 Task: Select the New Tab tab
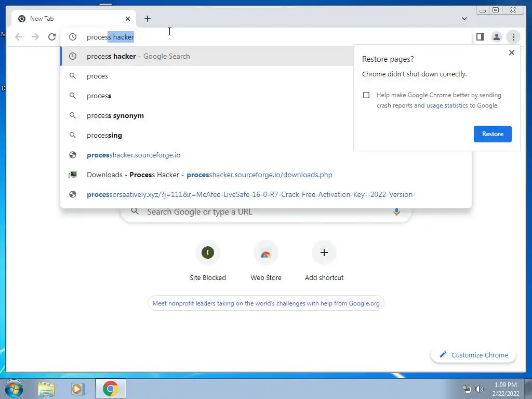74,19
